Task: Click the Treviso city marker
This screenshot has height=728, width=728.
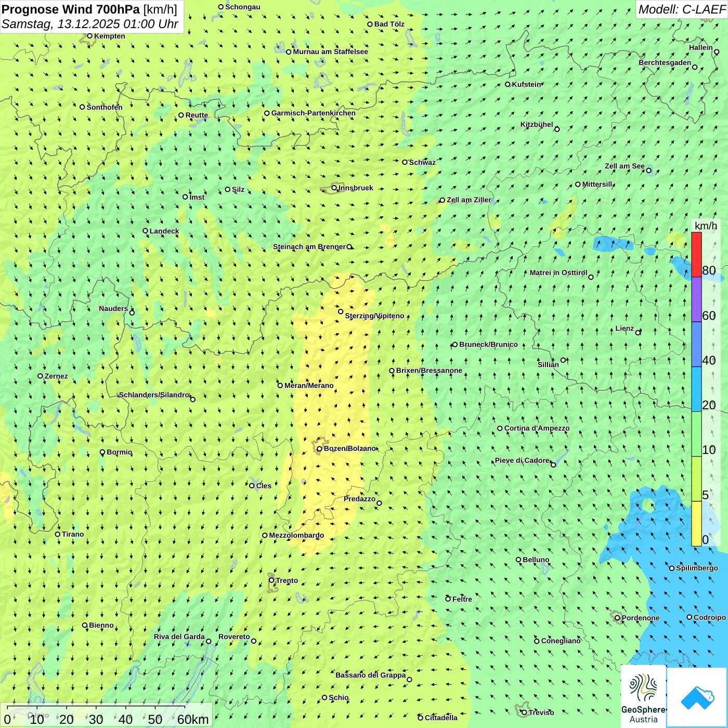Action: coord(524,712)
